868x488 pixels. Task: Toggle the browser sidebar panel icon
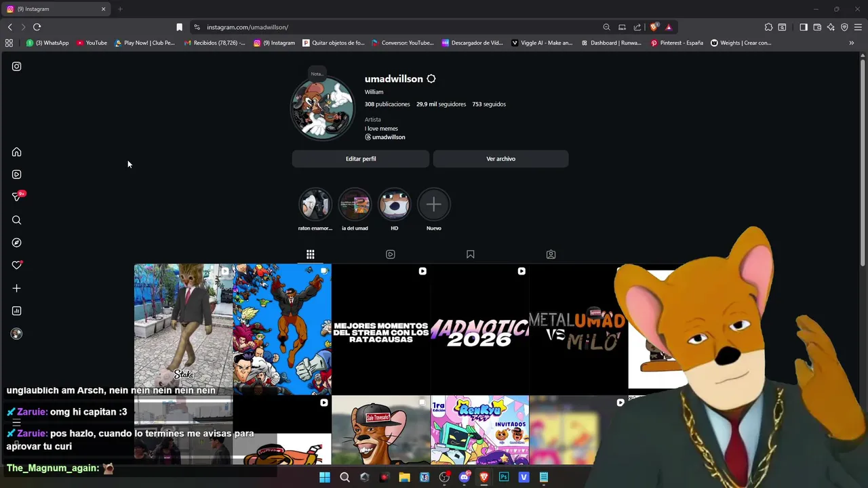pos(804,27)
